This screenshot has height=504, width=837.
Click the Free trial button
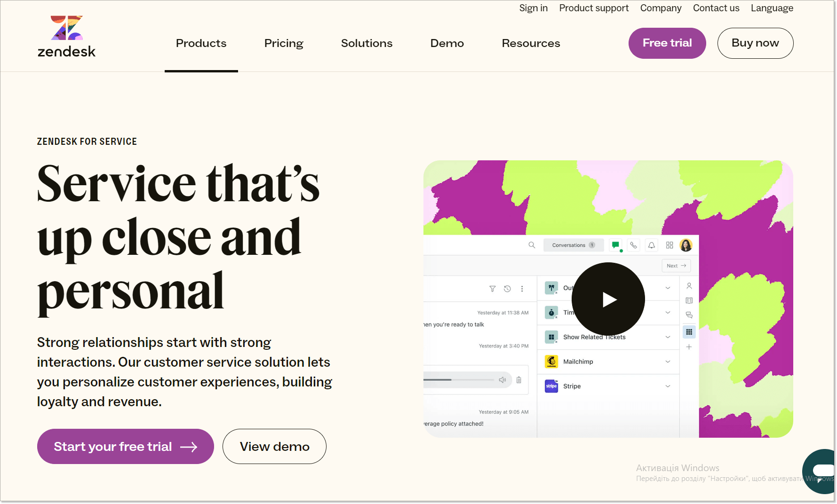point(667,43)
